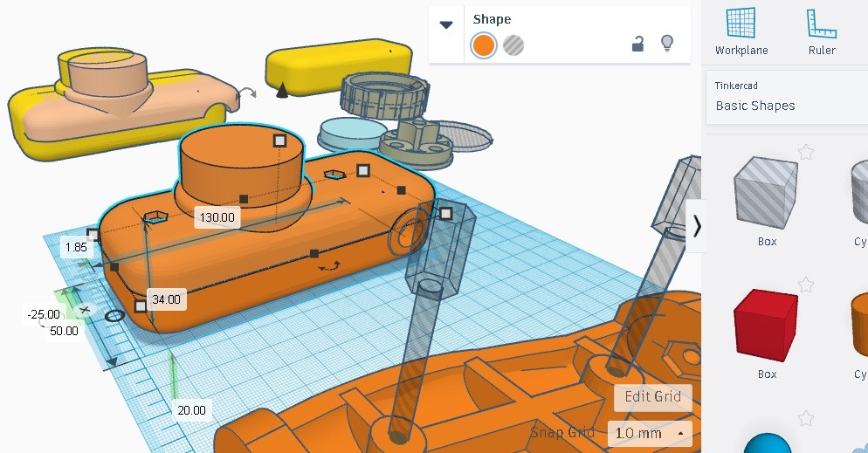This screenshot has height=453, width=868.
Task: Click the ruler origin circle handle
Action: [114, 316]
